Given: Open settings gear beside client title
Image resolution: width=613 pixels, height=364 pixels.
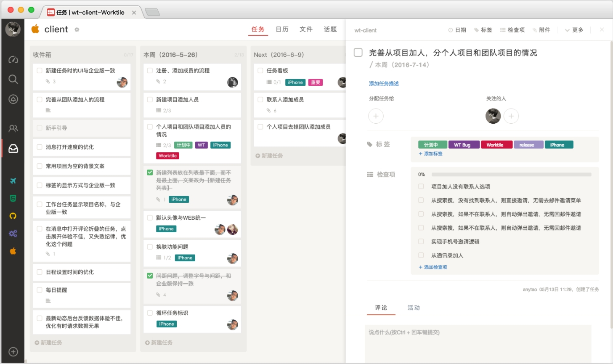Looking at the screenshot, I should 77,29.
